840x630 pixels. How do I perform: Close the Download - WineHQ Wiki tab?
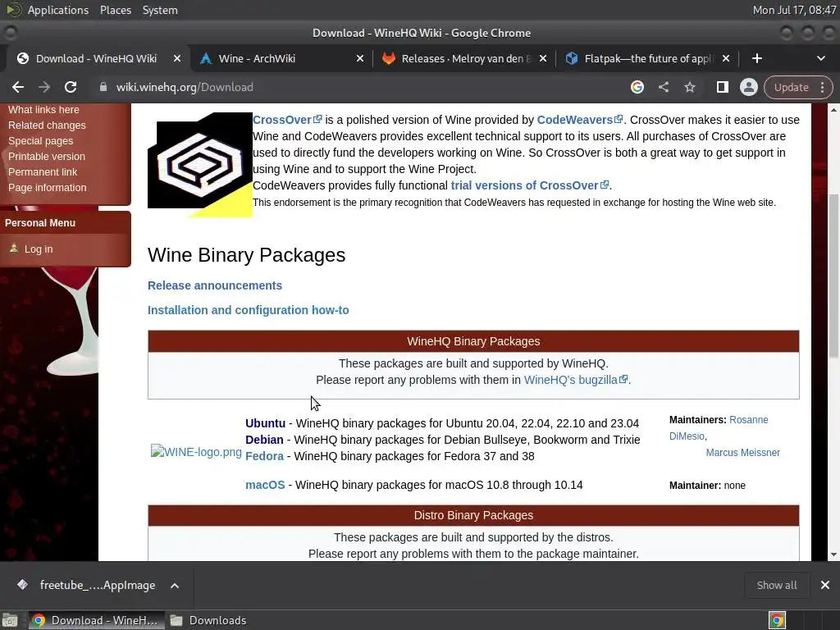point(177,58)
